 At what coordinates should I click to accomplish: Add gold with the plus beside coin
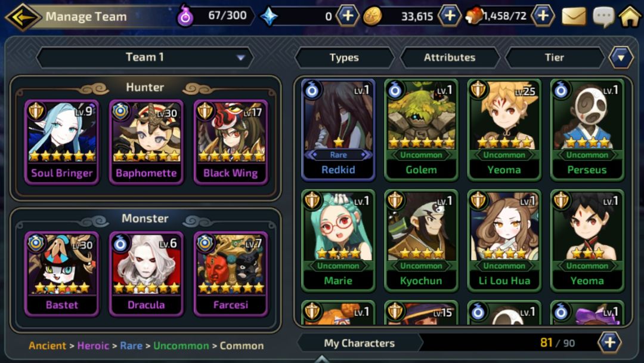pos(450,16)
